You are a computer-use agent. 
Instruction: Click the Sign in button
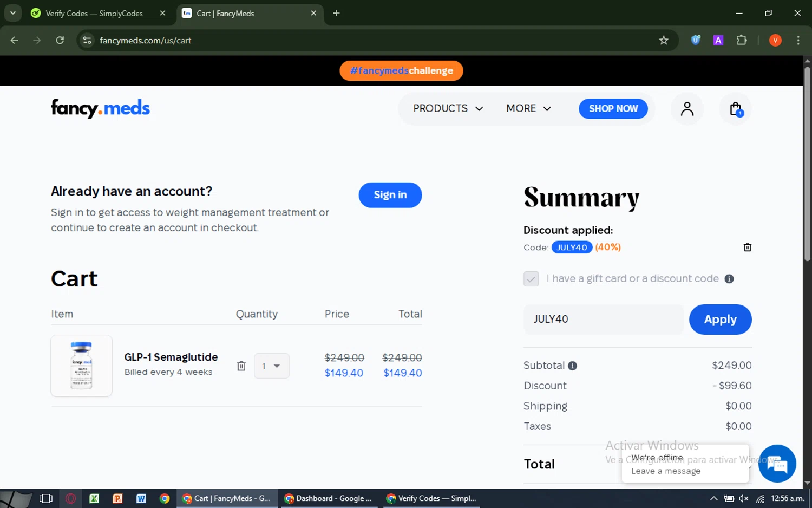pyautogui.click(x=390, y=195)
